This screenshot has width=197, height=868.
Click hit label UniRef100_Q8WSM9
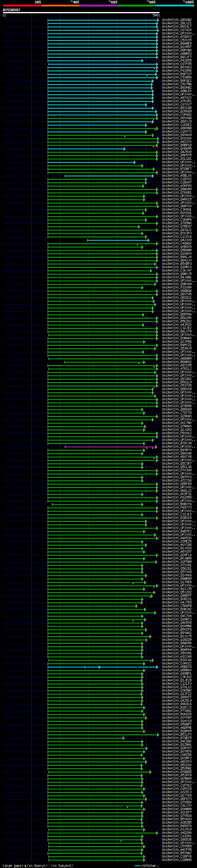177,189
